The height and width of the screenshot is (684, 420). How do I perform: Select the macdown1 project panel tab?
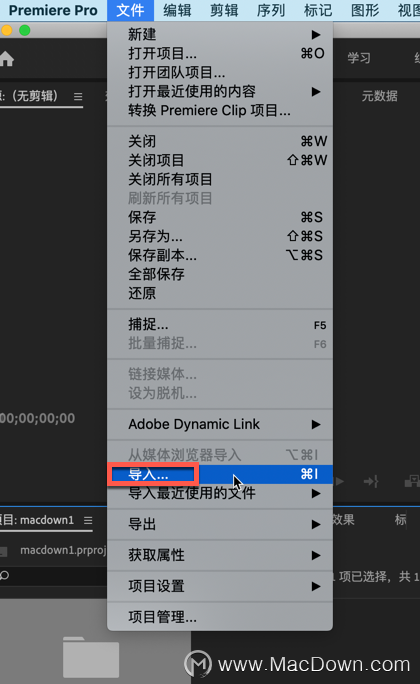tap(38, 520)
